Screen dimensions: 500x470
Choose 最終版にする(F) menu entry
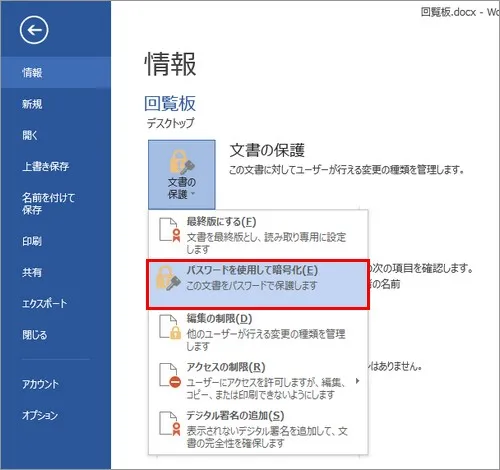[258, 235]
